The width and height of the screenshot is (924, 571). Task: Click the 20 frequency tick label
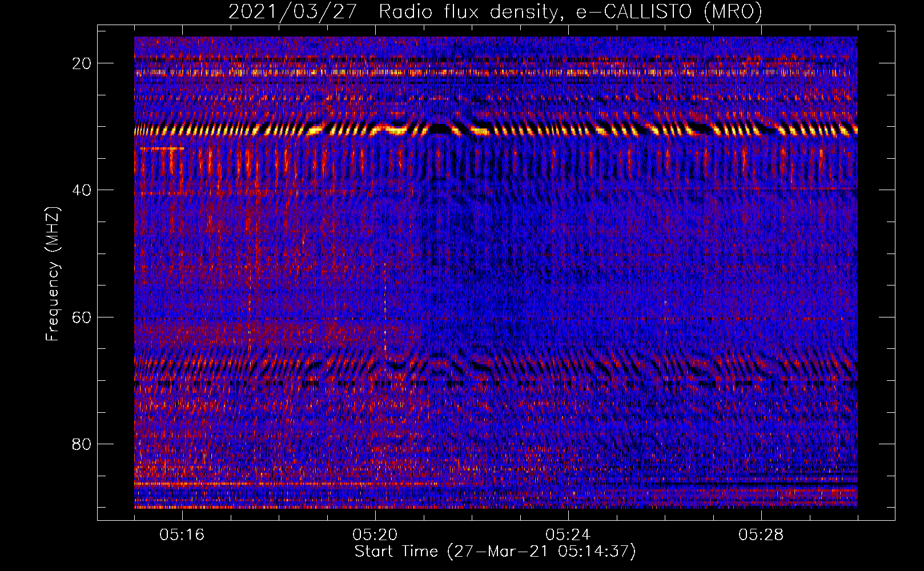coord(82,63)
